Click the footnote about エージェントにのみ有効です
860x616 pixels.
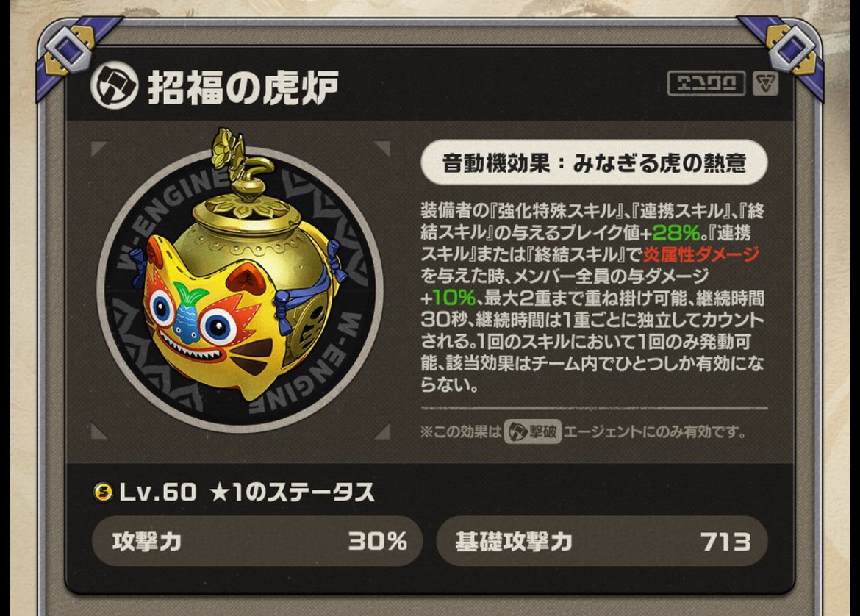(x=584, y=431)
